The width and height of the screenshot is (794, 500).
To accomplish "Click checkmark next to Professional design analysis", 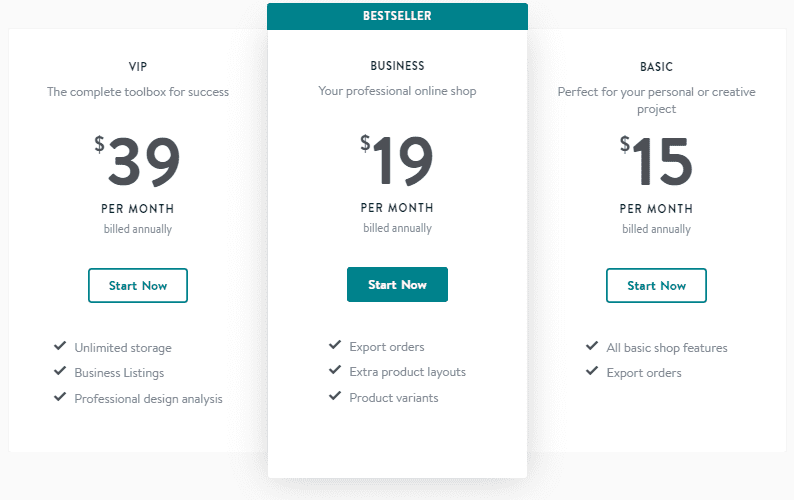I will click(60, 397).
